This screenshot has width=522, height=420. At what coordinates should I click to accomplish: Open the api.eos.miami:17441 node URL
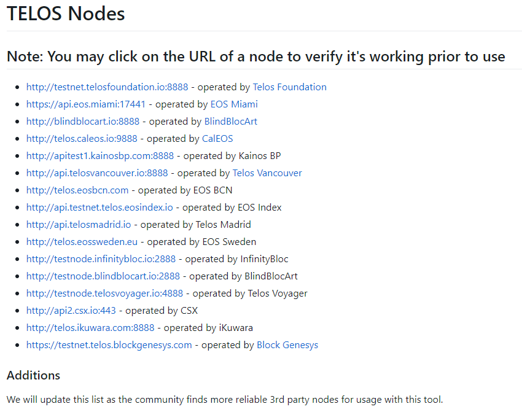(x=86, y=104)
